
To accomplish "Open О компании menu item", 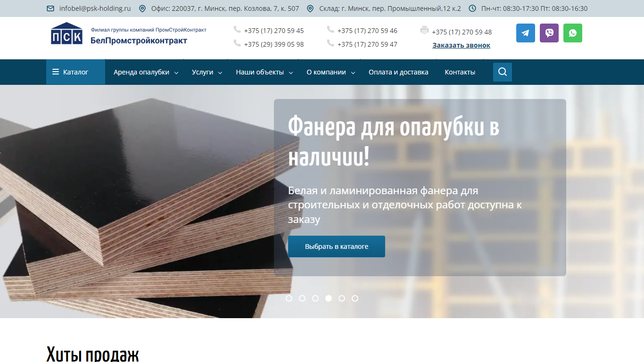I will [326, 72].
